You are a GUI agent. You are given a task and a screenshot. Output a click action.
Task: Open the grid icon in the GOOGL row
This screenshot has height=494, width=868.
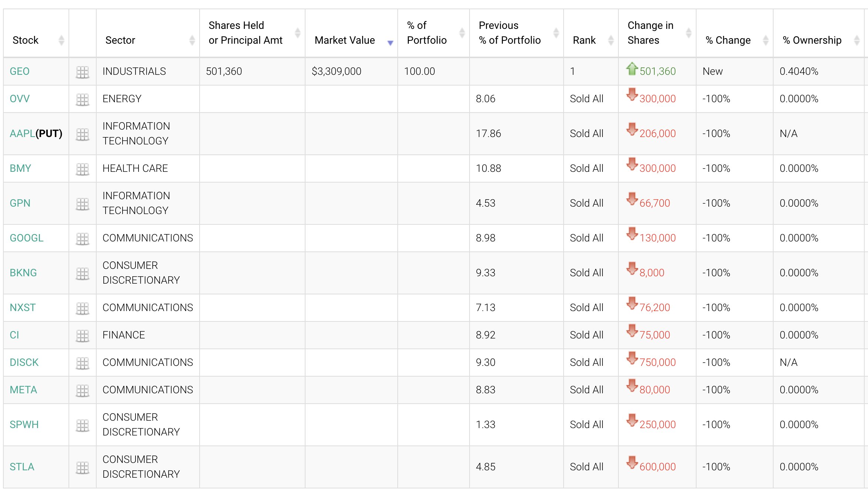[83, 238]
